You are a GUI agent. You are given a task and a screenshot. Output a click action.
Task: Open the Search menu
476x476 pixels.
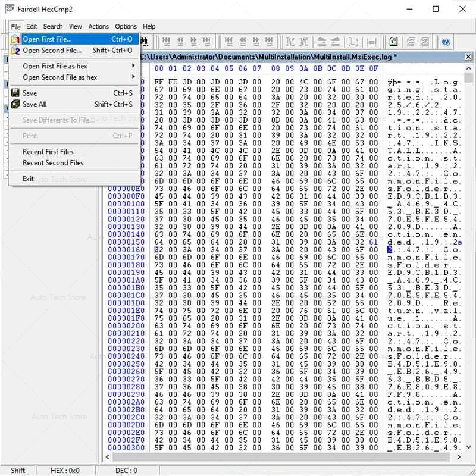coord(53,26)
